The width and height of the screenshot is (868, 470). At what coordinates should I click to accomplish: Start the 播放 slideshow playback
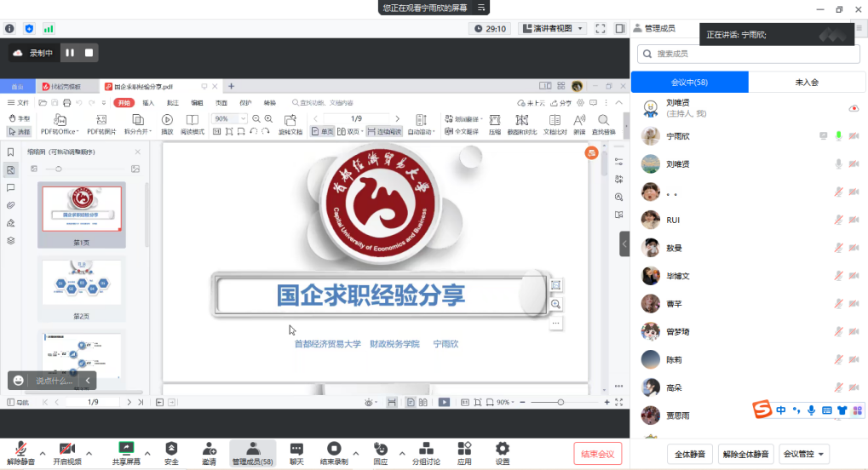[167, 124]
